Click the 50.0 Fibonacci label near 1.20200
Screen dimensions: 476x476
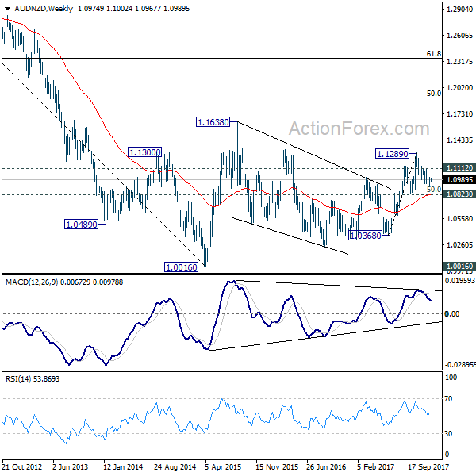pos(433,94)
